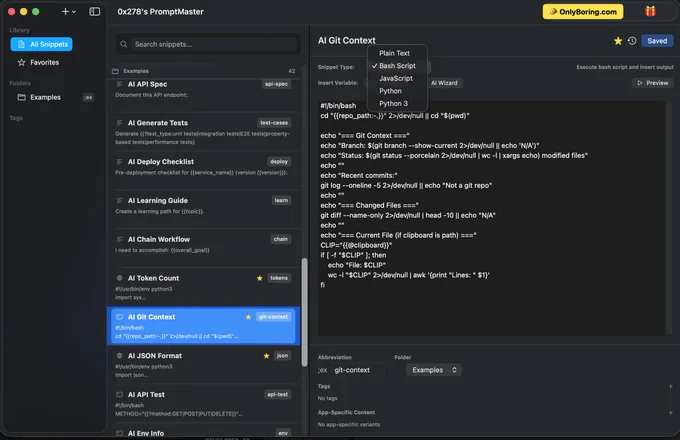Click the api-test tag badge
This screenshot has width=680, height=440.
coord(278,394)
